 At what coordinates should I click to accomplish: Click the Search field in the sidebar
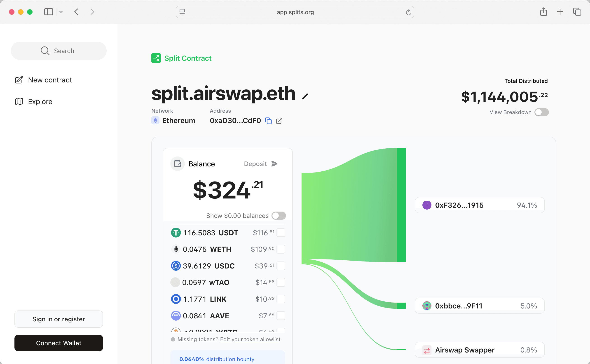coord(59,51)
